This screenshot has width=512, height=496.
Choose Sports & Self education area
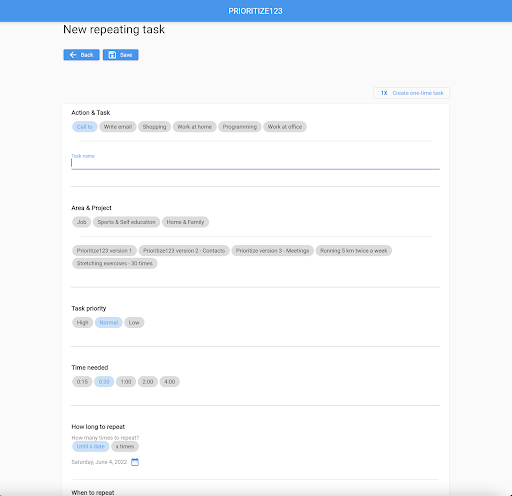pos(126,222)
